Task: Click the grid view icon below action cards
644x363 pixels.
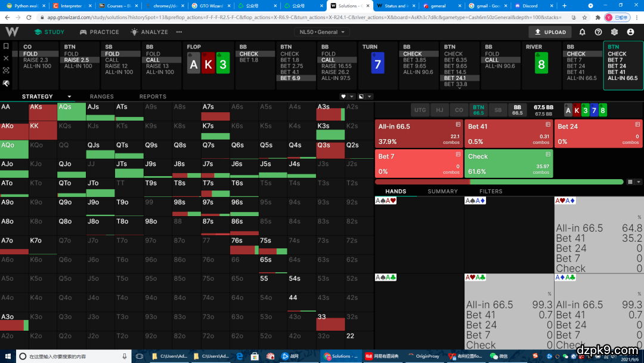Action: (x=630, y=181)
